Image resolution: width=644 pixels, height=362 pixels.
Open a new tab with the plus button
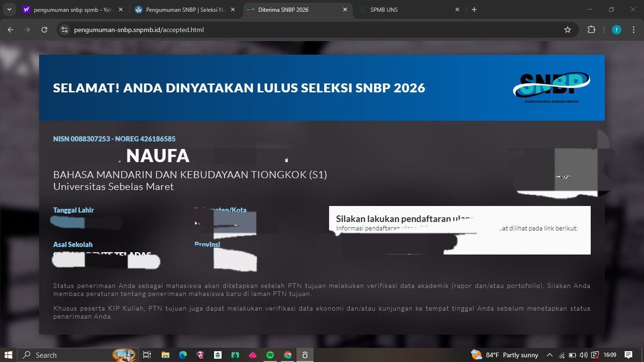click(474, 10)
